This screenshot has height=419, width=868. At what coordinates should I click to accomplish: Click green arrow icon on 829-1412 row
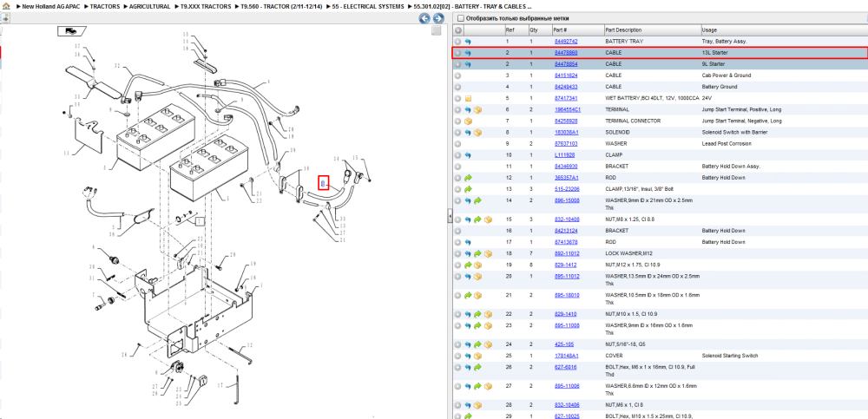[468, 265]
